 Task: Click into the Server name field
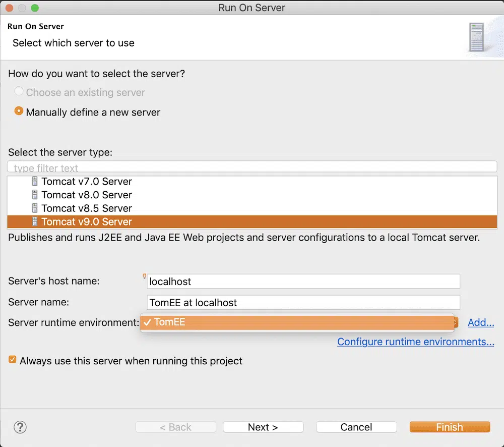pos(303,303)
